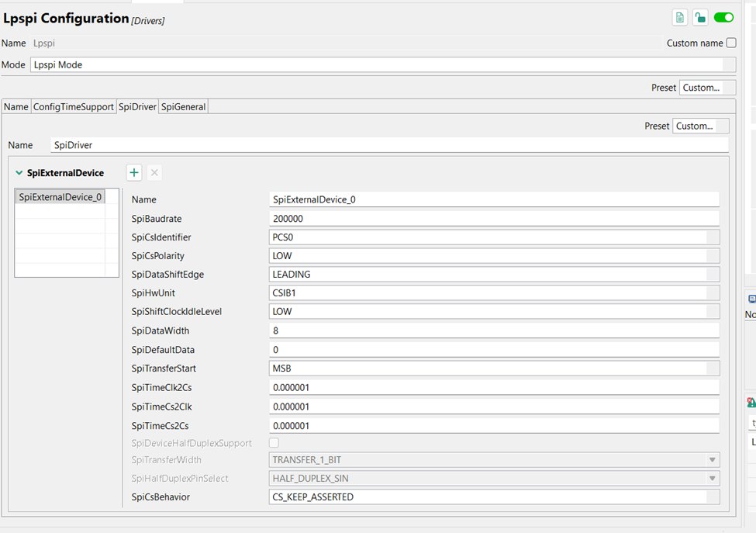Screen dimensions: 756x533
Task: Select SpiExternalDevice_0 in the list
Action: pyautogui.click(x=60, y=197)
